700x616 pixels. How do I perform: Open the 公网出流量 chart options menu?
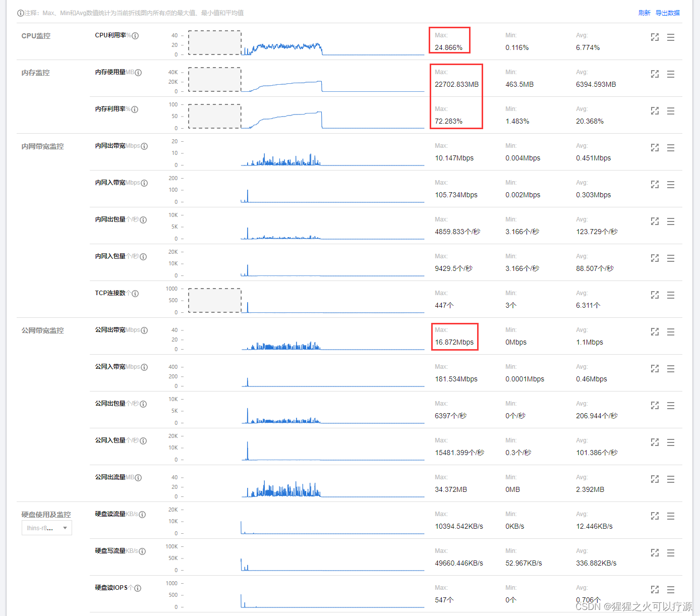[671, 479]
